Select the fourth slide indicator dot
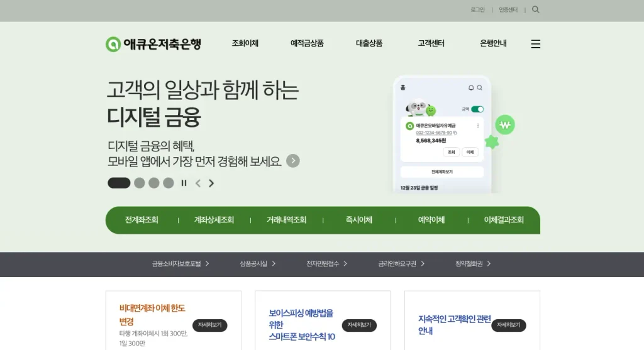The height and width of the screenshot is (350, 644). (x=169, y=183)
